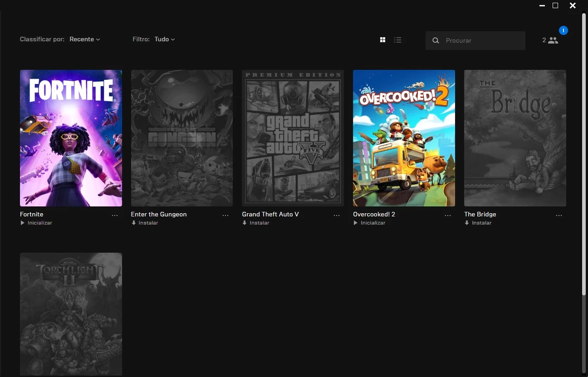Open Grand Theft Auto V ellipsis menu
Viewport: 588px width, 377px height.
(x=337, y=215)
